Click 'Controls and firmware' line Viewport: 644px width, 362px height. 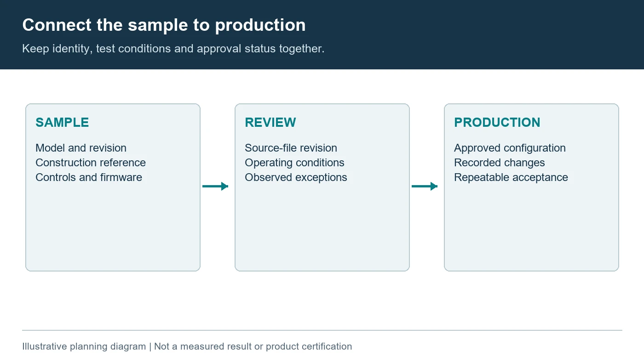[89, 177]
